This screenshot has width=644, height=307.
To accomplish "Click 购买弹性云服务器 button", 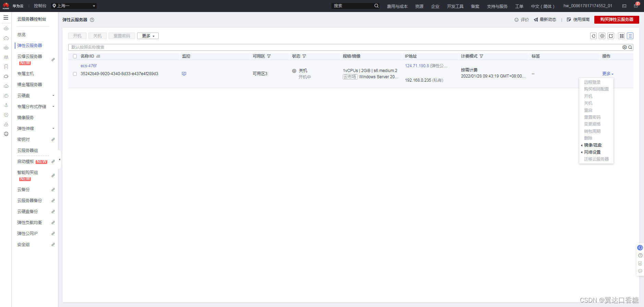I will tap(617, 20).
